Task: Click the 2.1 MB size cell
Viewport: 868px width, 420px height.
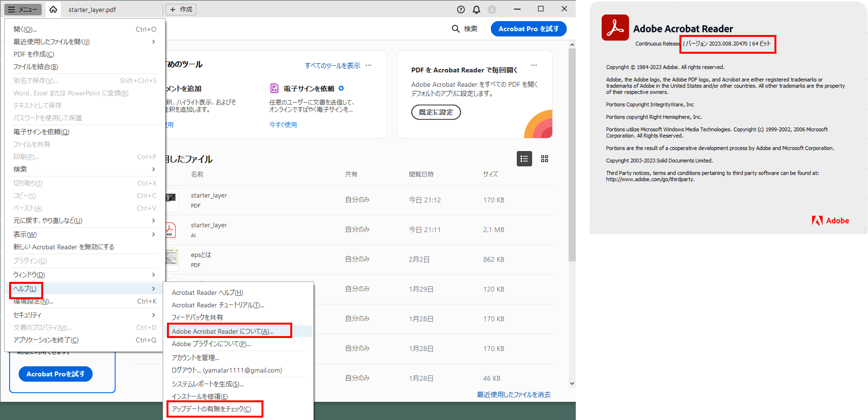Action: (x=494, y=230)
